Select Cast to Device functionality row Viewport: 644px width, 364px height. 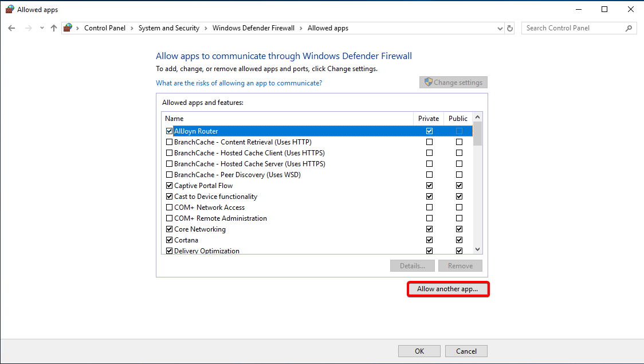click(x=317, y=197)
